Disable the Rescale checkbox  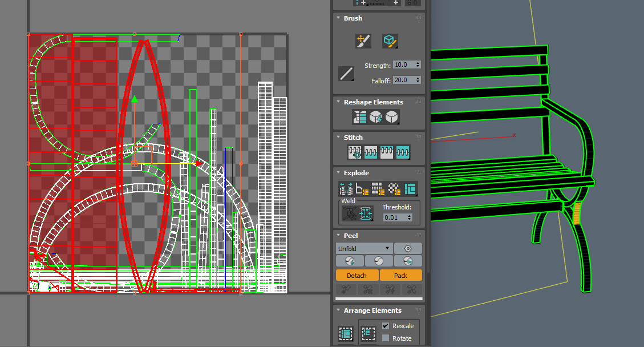coord(386,326)
